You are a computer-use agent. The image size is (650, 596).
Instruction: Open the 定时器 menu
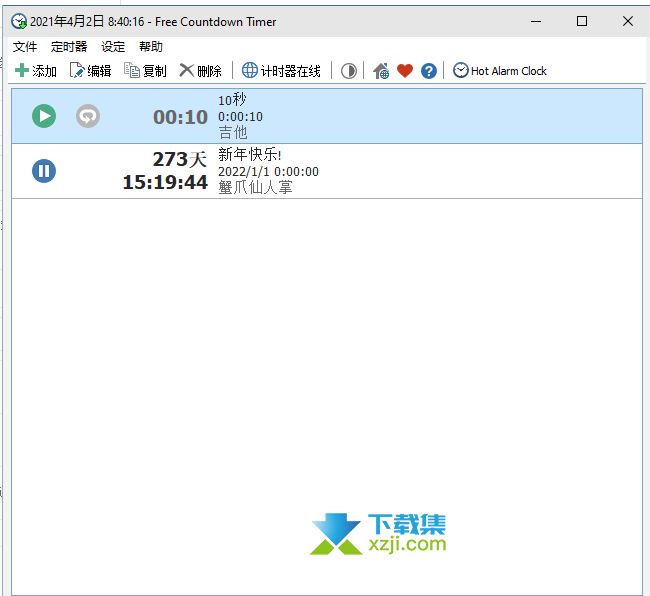click(x=69, y=46)
